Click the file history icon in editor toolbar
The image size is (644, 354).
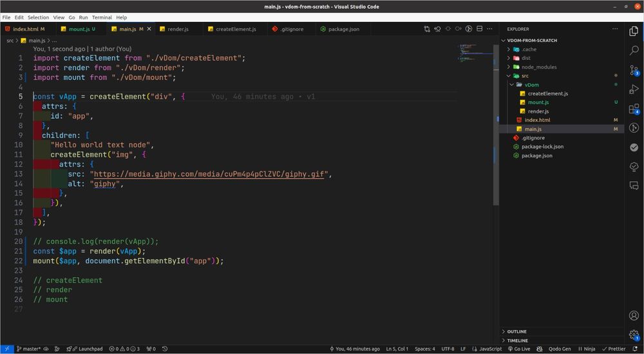coord(437,29)
